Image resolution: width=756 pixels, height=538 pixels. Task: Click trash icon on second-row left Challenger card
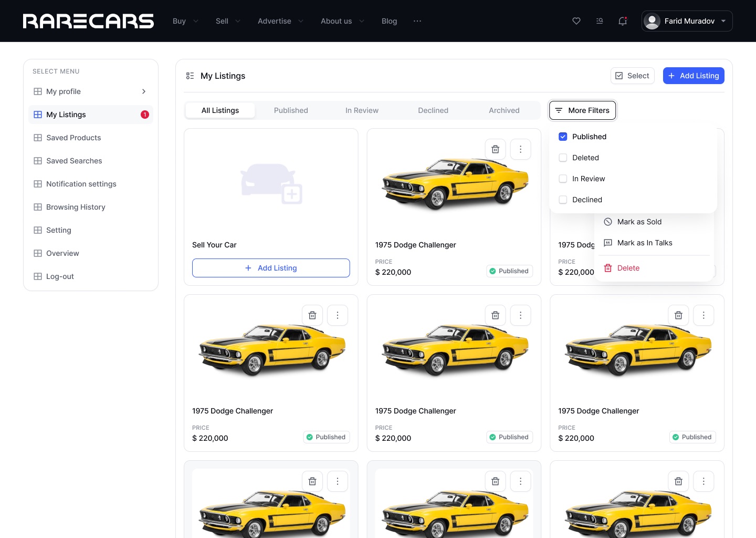tap(312, 315)
